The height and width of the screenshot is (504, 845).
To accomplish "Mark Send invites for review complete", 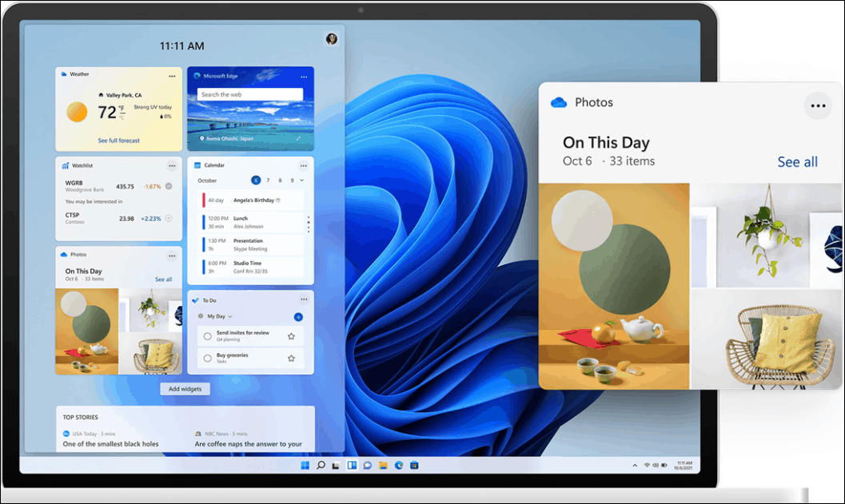I will tap(208, 336).
